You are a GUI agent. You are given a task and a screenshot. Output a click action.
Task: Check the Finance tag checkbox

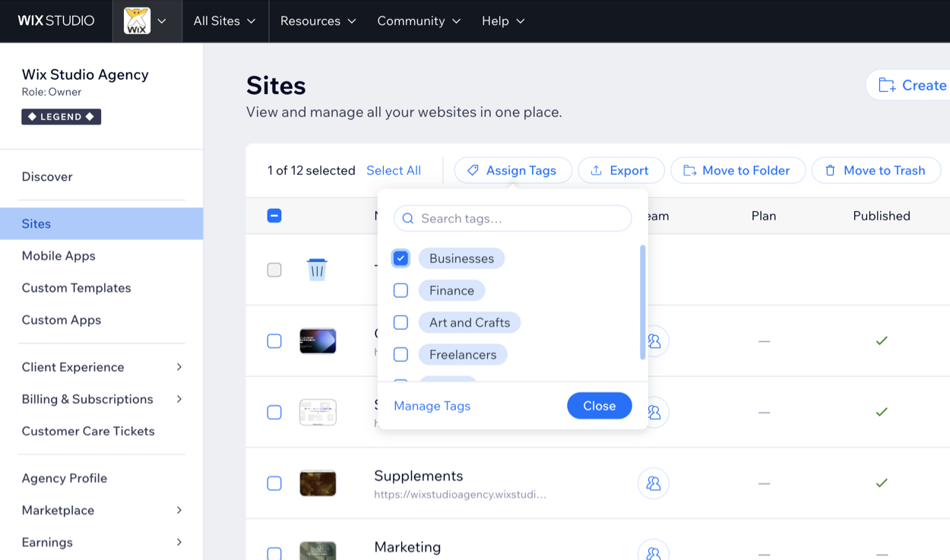click(x=401, y=290)
